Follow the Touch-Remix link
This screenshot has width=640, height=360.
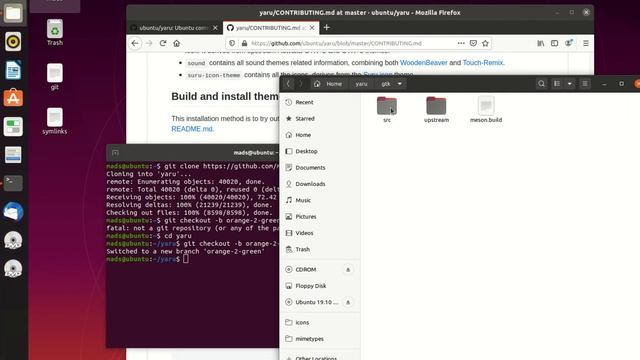(483, 62)
